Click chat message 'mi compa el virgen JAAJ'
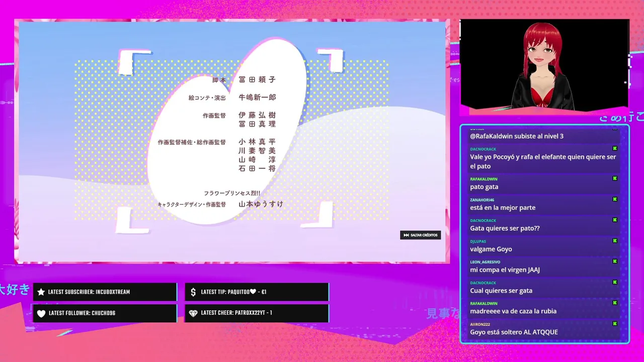 [x=505, y=270]
